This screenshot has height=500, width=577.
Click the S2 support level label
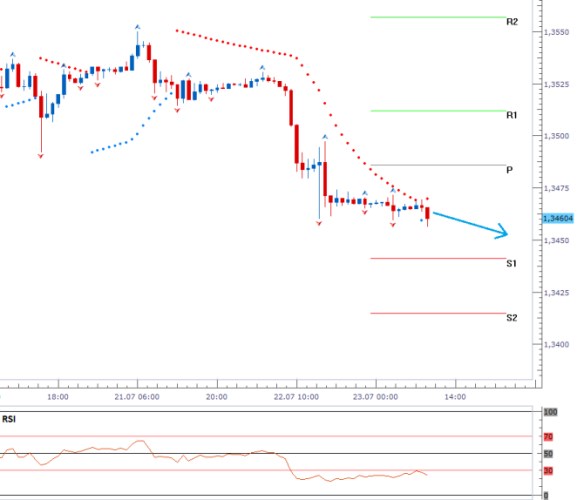[x=512, y=318]
